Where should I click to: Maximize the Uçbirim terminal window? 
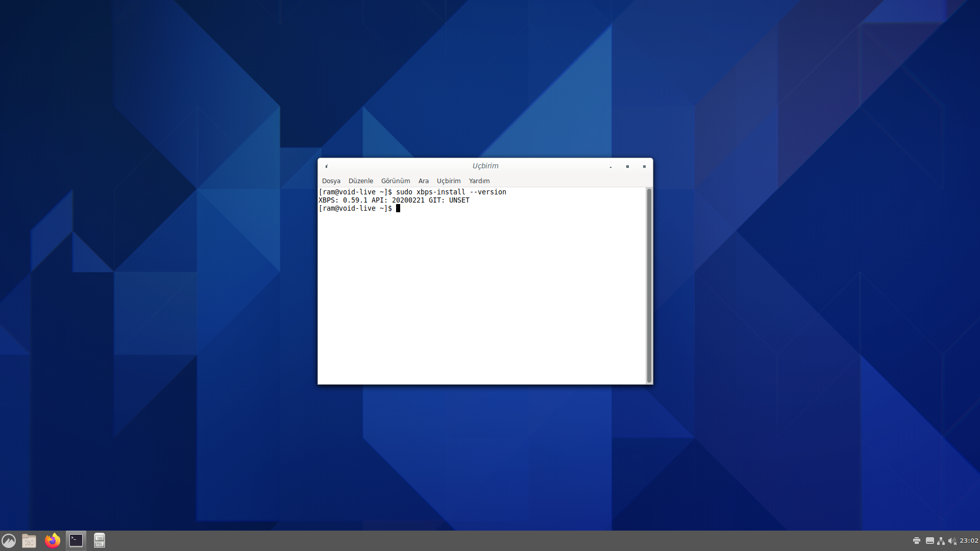[627, 166]
